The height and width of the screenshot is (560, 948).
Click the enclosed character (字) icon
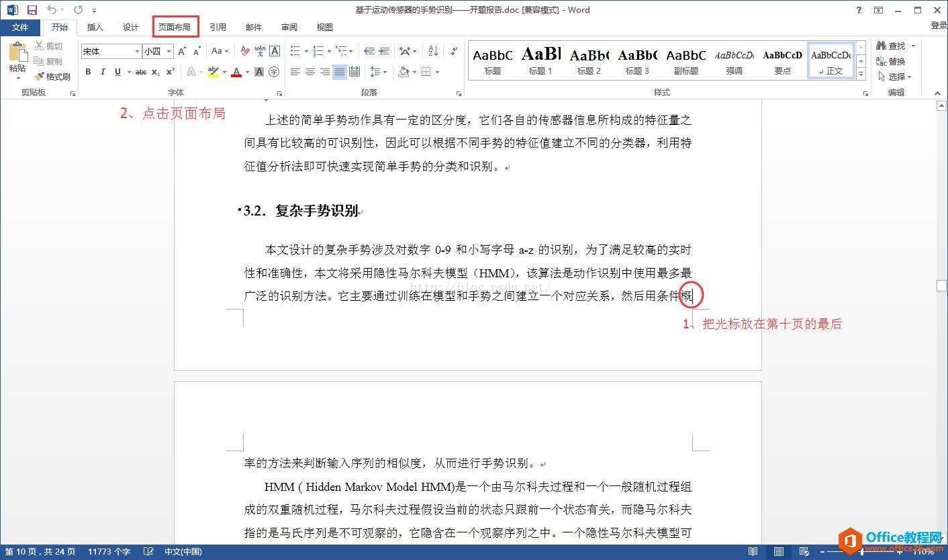pos(274,72)
